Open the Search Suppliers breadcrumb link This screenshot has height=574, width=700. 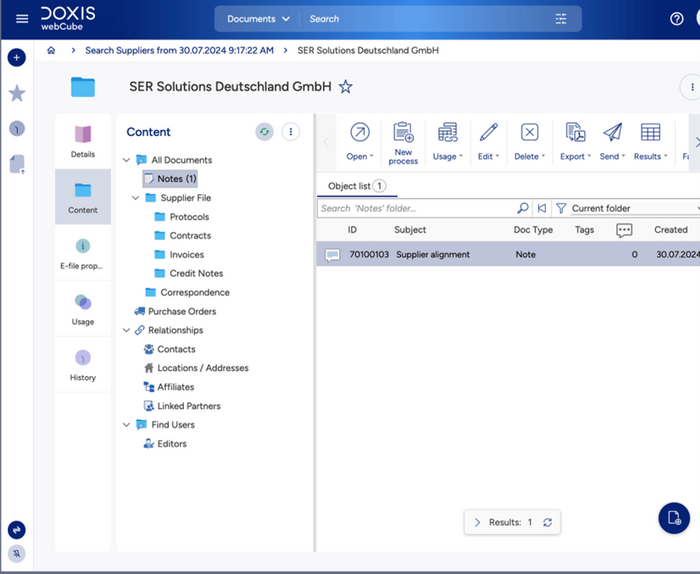179,50
